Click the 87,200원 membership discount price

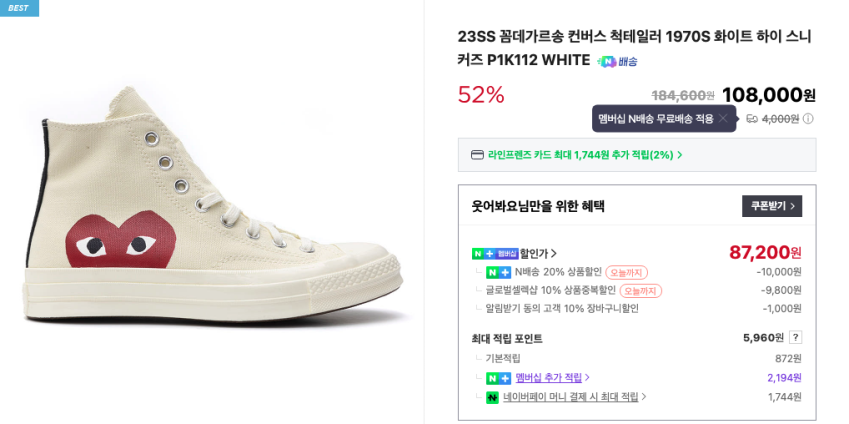[765, 253]
